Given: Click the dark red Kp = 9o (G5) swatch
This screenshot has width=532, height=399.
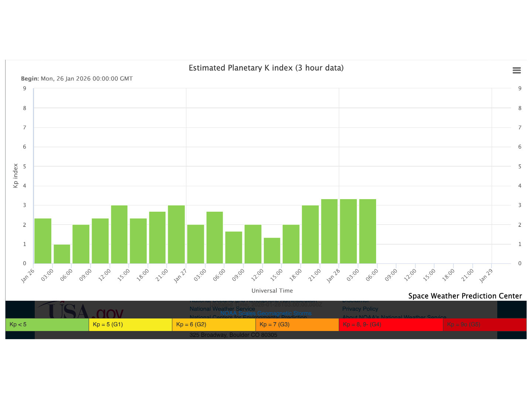Looking at the screenshot, I should 484,324.
